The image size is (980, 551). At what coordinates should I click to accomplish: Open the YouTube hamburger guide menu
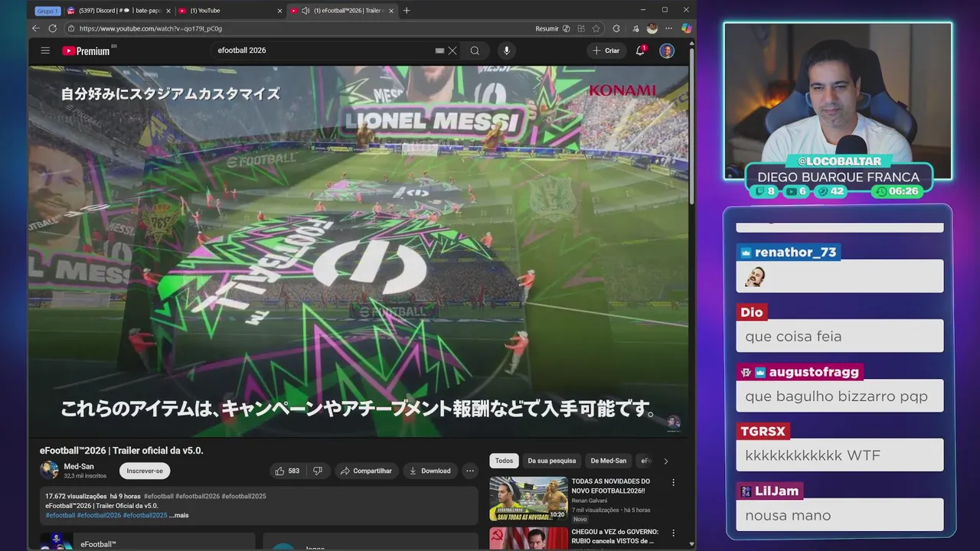[x=45, y=51]
